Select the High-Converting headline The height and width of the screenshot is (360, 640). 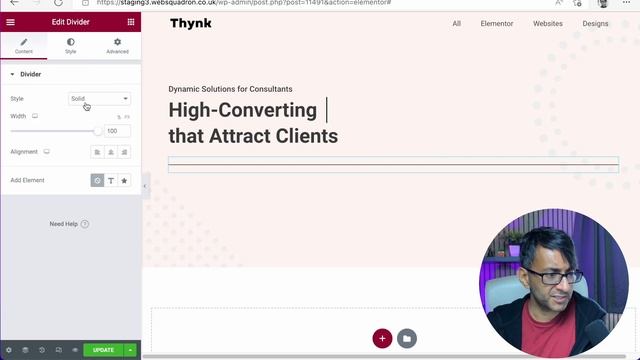coord(253,123)
